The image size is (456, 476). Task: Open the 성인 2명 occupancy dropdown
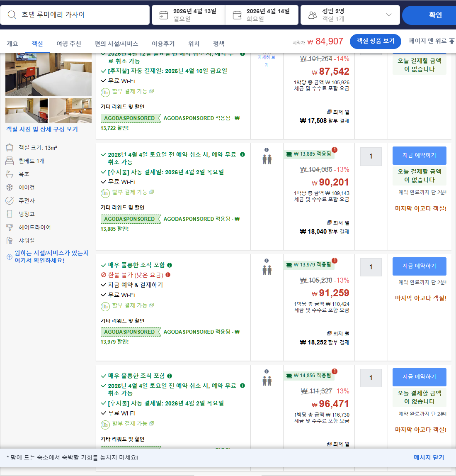pos(389,15)
